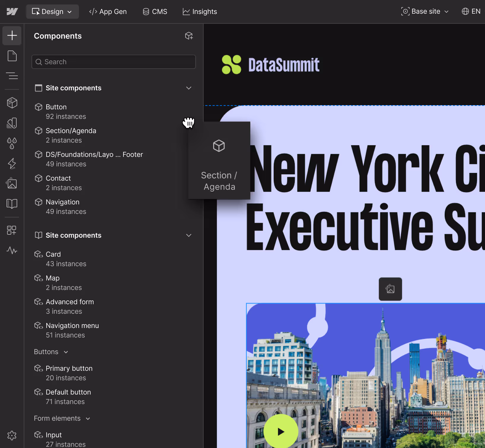Change language with the EN button
The height and width of the screenshot is (448, 485).
coord(471,11)
